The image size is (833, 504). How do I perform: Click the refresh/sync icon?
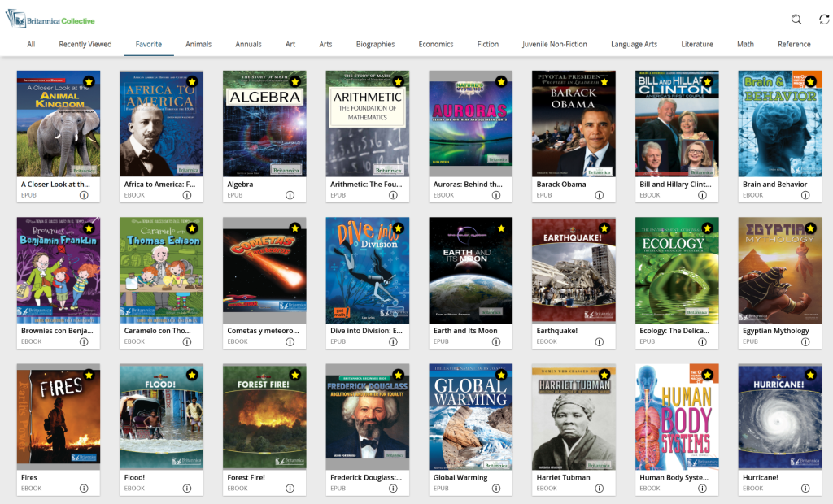point(824,20)
